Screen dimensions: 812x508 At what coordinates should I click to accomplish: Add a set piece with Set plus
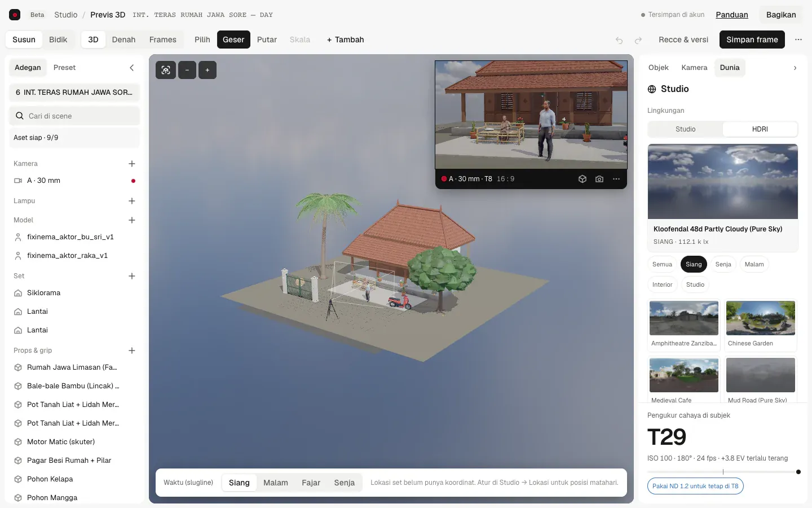[132, 276]
